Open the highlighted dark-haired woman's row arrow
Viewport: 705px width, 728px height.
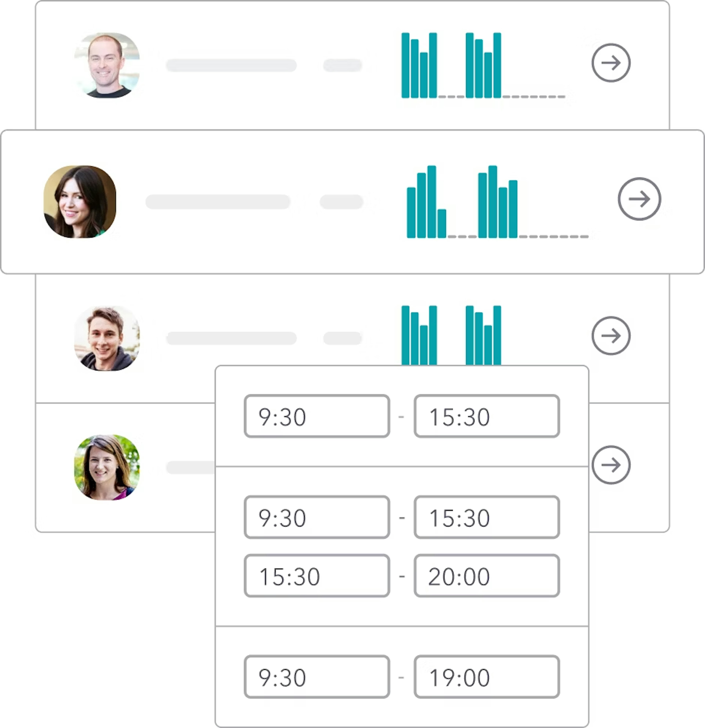pos(639,199)
